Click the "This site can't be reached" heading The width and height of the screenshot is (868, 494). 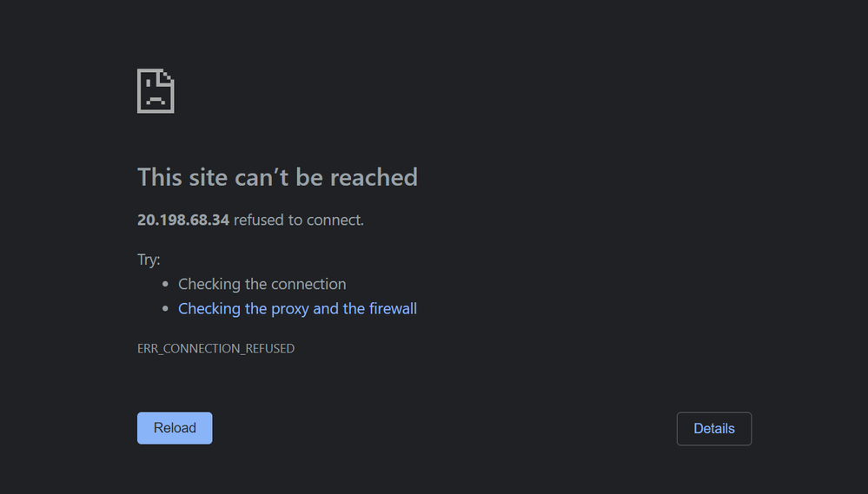277,177
